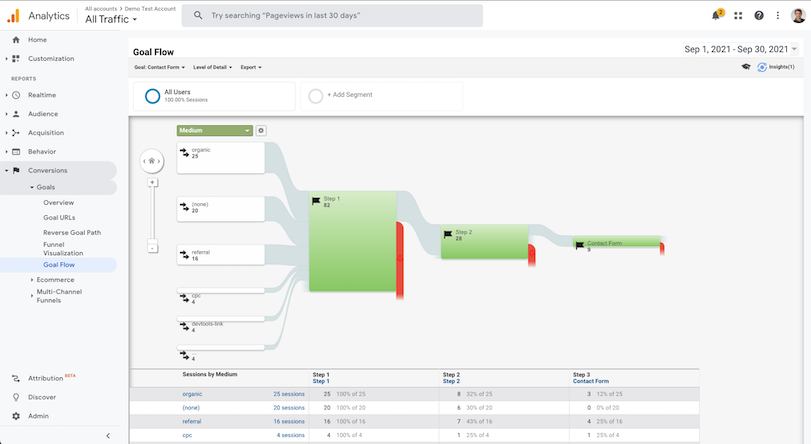Click the home reset button on flow navigator
The width and height of the screenshot is (811, 444).
[152, 160]
